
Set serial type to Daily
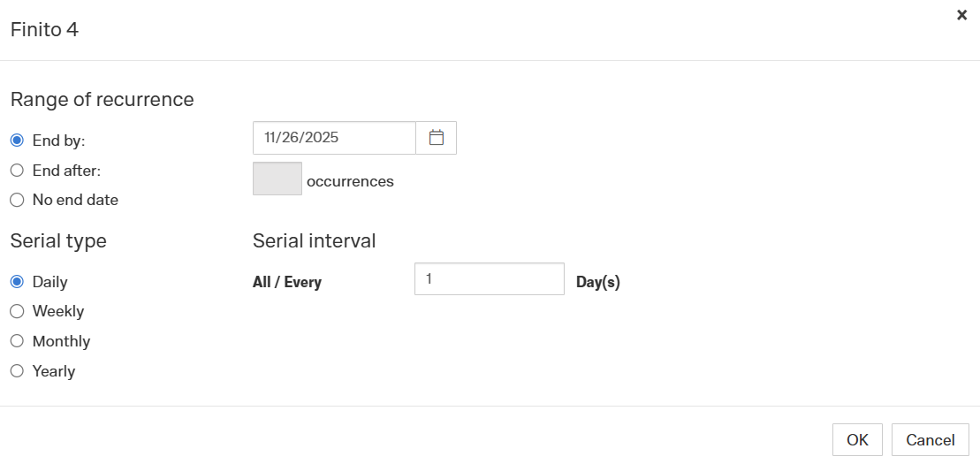pyautogui.click(x=17, y=282)
